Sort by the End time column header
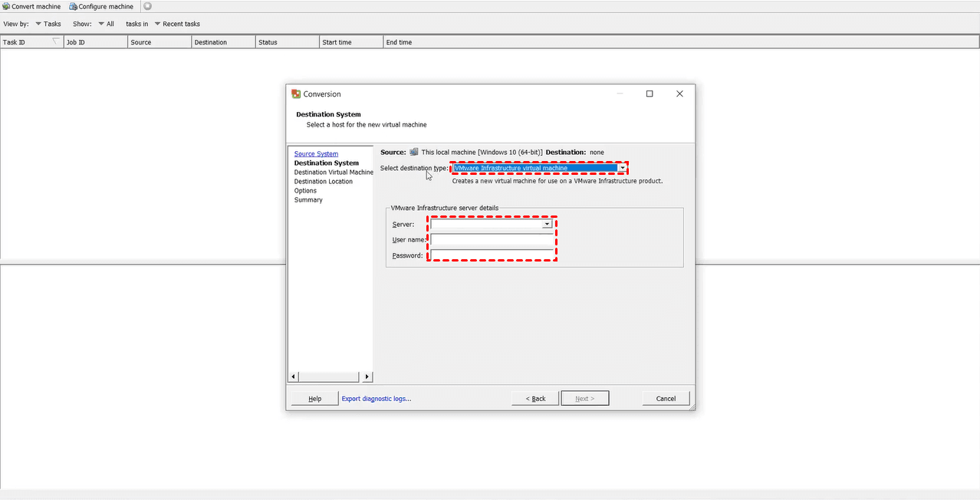Screen dimensions: 980x500 point(682,41)
